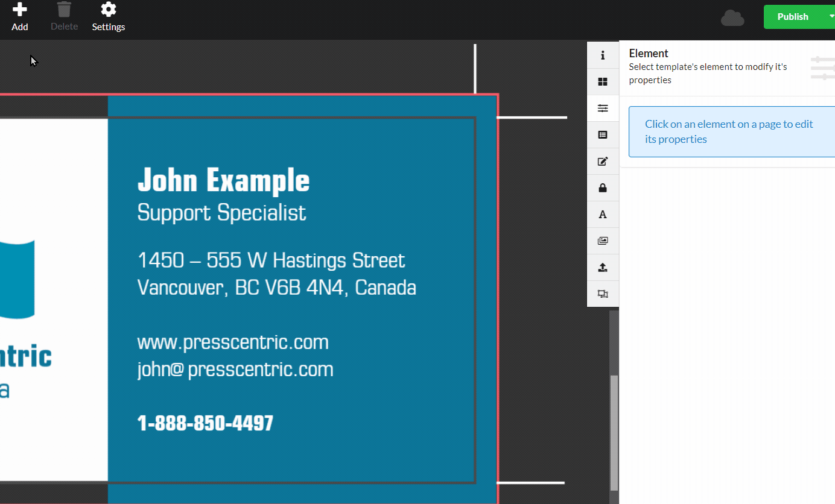Open the fonts letter A icon
The width and height of the screenshot is (835, 504).
(603, 215)
